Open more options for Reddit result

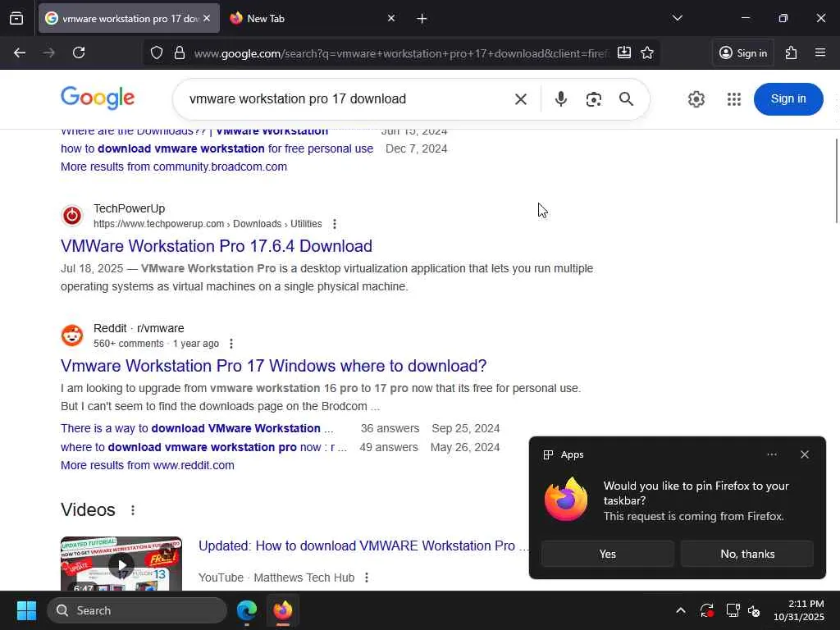click(231, 344)
